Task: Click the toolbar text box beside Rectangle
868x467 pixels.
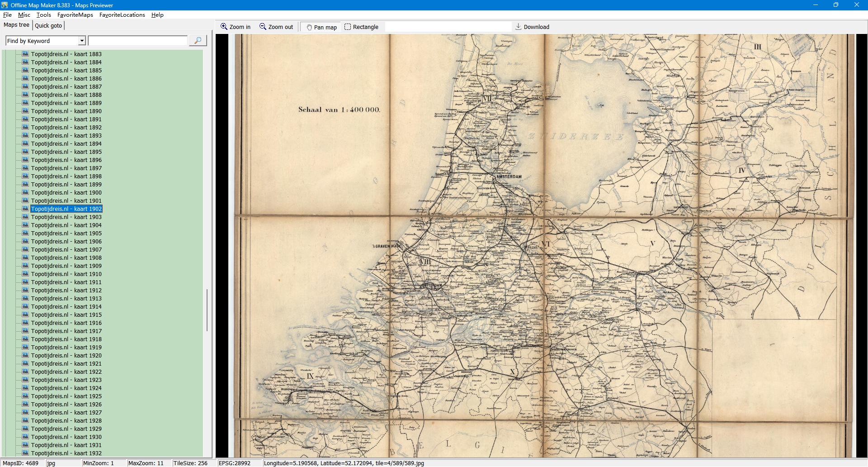Action: pos(448,27)
